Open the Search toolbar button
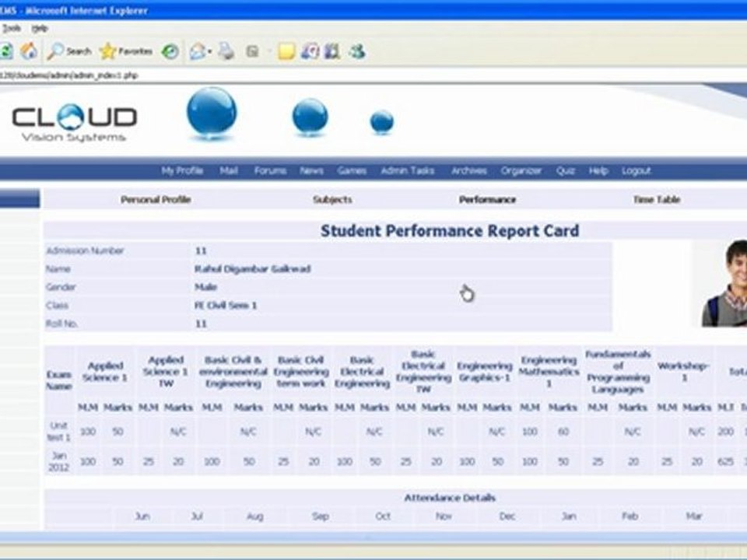The image size is (747, 560). click(69, 51)
